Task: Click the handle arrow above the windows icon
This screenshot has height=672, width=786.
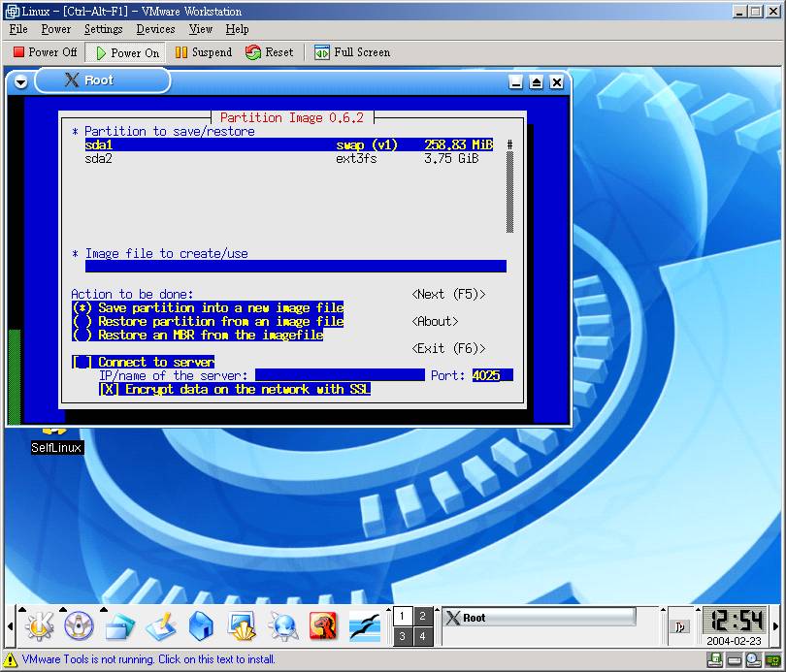Action: pyautogui.click(x=103, y=609)
